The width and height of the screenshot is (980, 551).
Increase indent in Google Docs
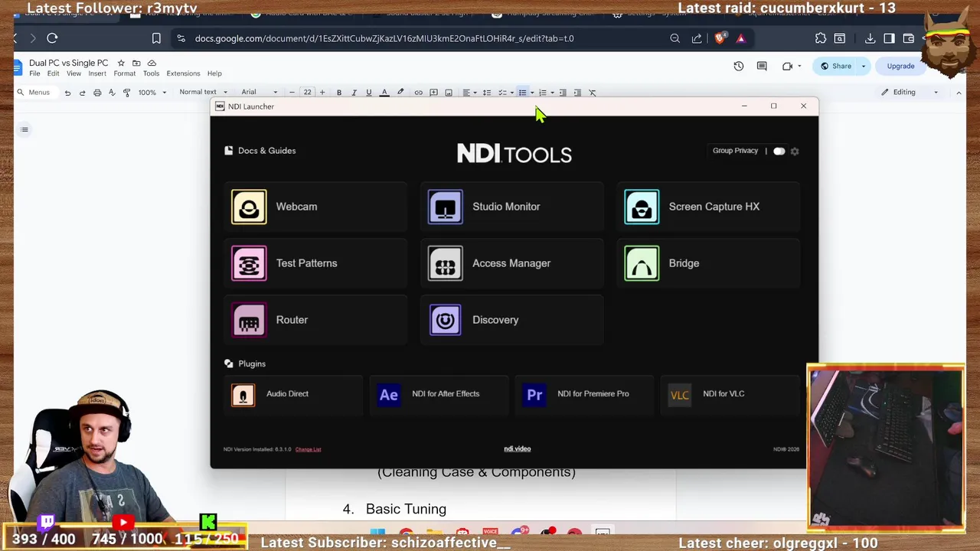click(577, 93)
